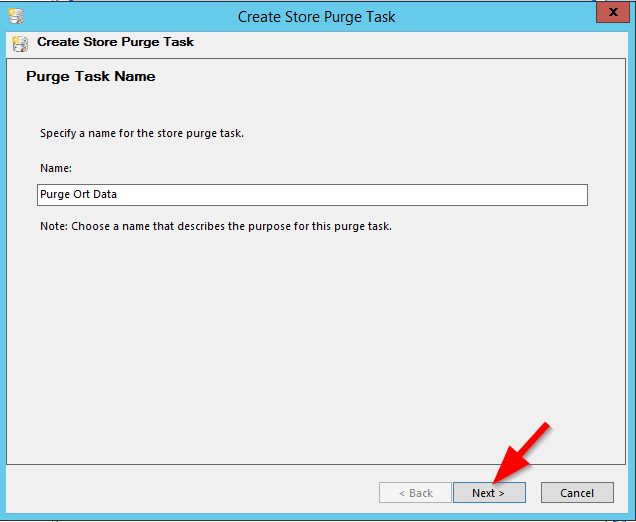Click the bold 'Create Store Purge Task' header label
This screenshot has width=636, height=522.
[116, 42]
